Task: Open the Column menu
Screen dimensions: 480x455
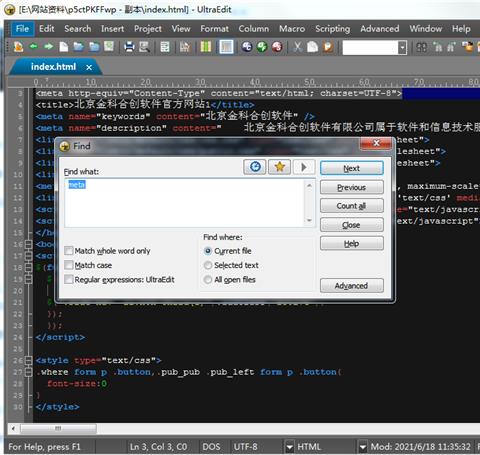Action: pyautogui.click(x=254, y=29)
